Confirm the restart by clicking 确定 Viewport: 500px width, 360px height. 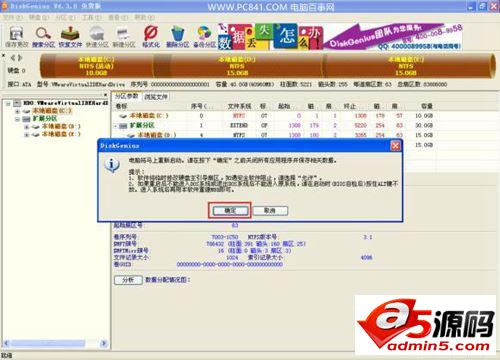point(230,211)
